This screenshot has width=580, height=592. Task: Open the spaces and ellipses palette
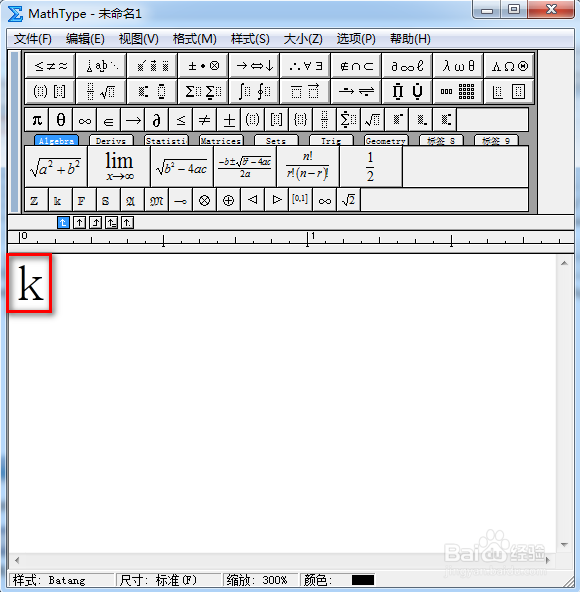pos(101,66)
